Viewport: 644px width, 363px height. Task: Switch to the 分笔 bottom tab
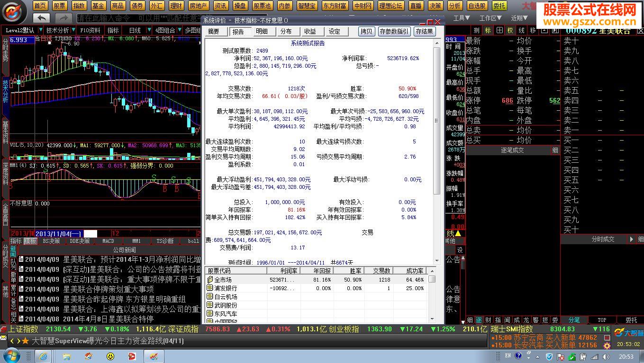tap(574, 320)
